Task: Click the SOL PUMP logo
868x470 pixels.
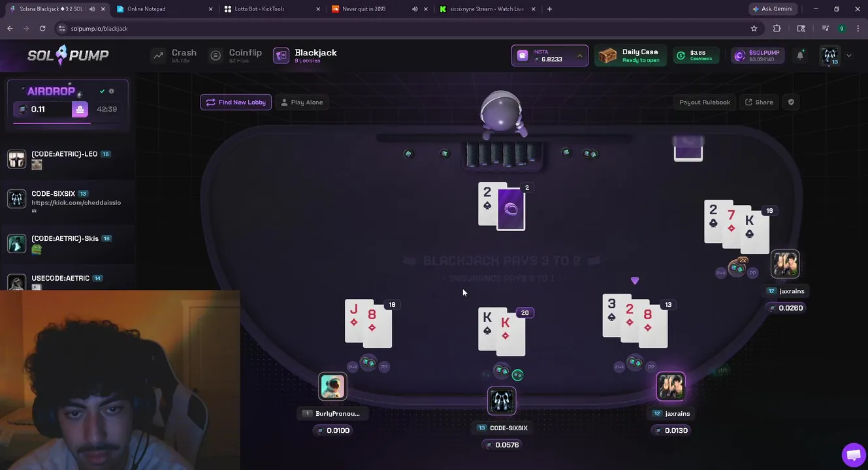Action: [x=68, y=55]
